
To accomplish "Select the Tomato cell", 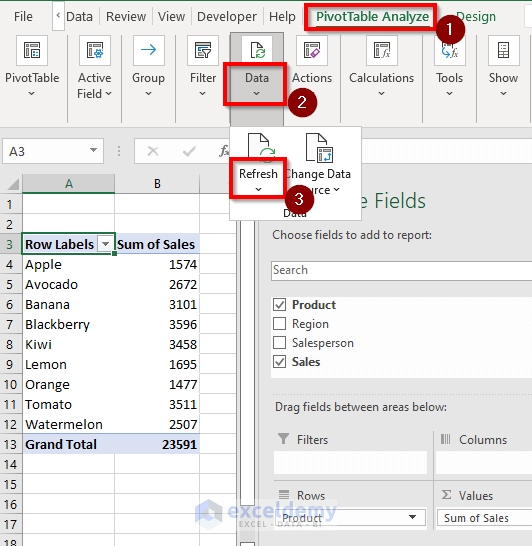I will click(x=69, y=405).
